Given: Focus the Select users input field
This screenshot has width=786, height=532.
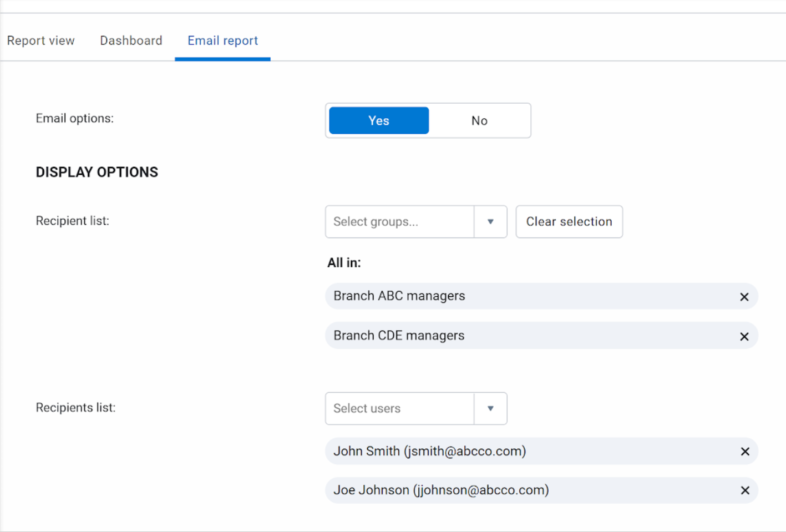Looking at the screenshot, I should (x=399, y=409).
